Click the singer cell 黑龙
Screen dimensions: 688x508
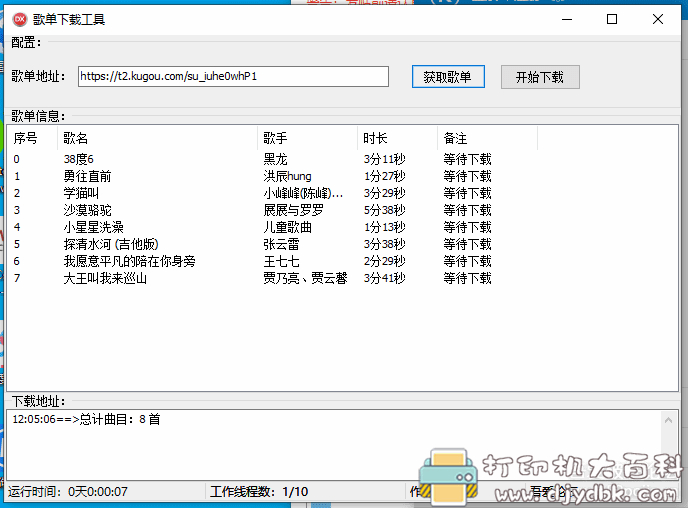point(275,159)
